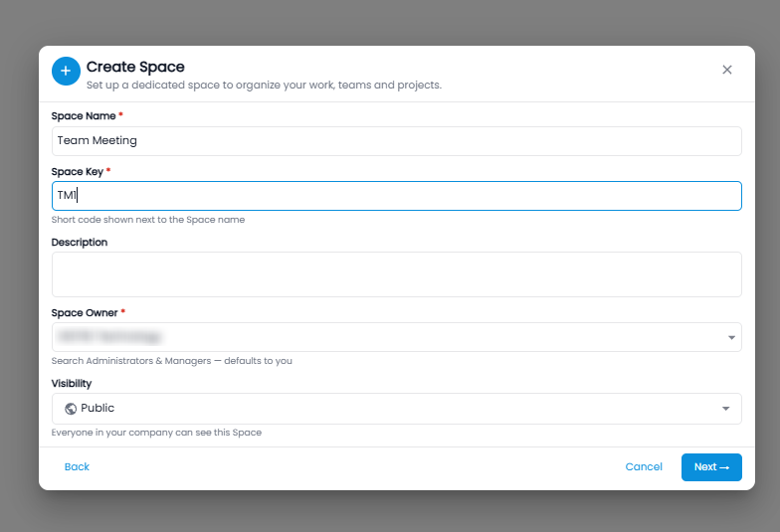Click into the Description text area
This screenshot has width=780, height=532.
pos(396,274)
